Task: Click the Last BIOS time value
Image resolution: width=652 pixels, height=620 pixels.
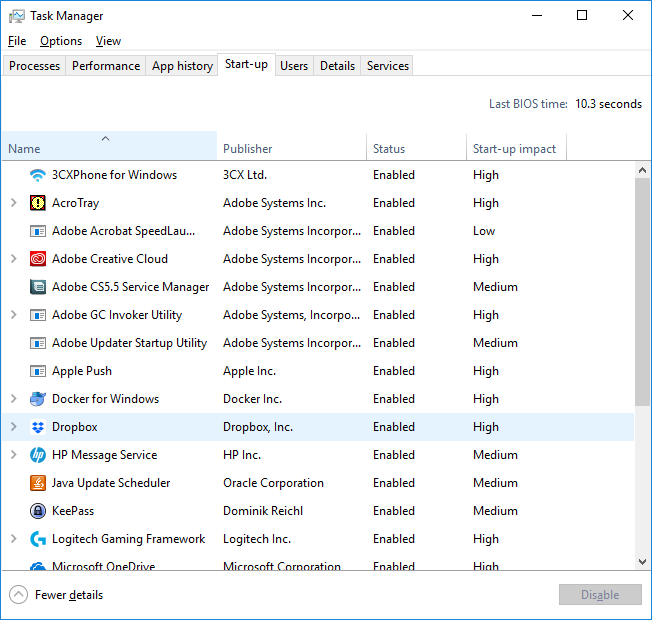Action: 608,104
